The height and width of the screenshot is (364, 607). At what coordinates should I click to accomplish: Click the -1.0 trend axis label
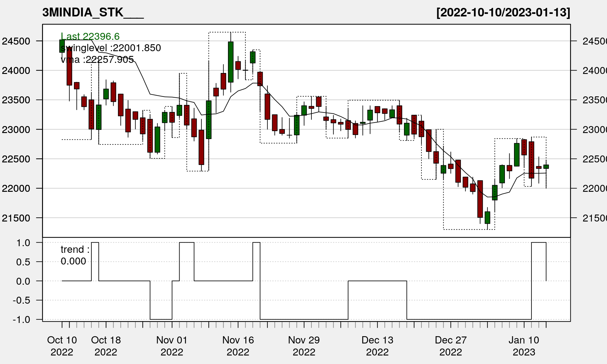tap(21, 320)
